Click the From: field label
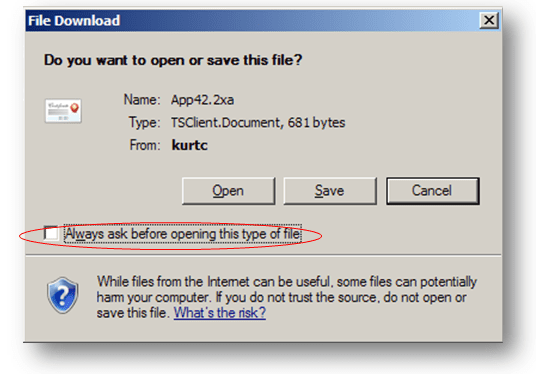Screen dimensions: 536x374 tap(145, 145)
